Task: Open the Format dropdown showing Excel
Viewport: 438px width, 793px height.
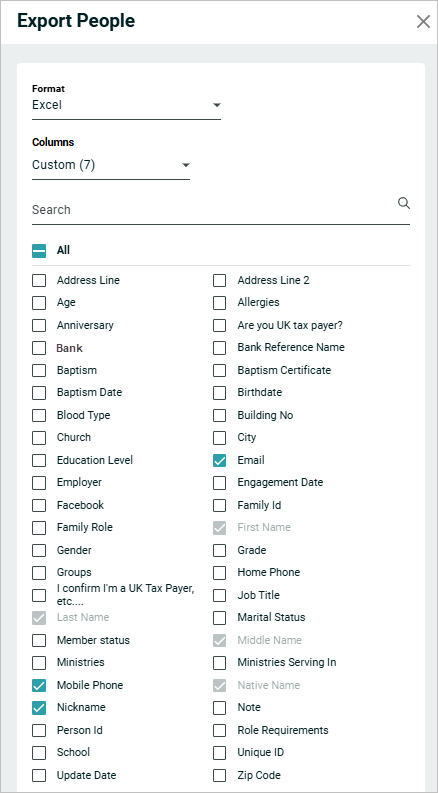Action: [x=126, y=105]
